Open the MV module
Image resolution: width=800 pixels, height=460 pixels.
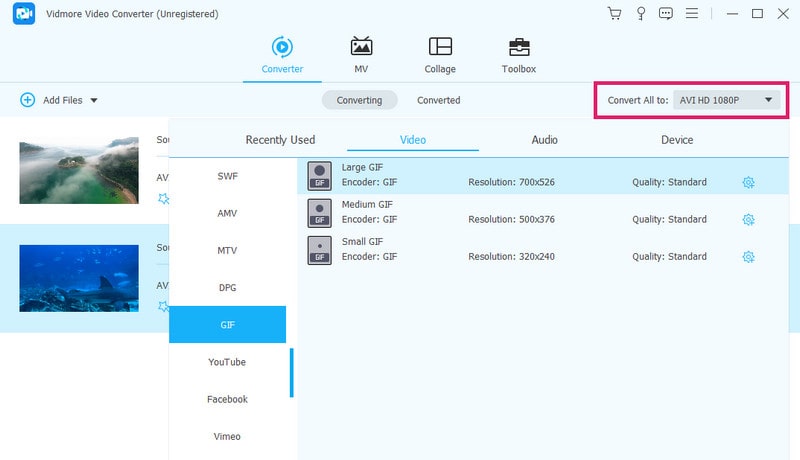coord(361,56)
